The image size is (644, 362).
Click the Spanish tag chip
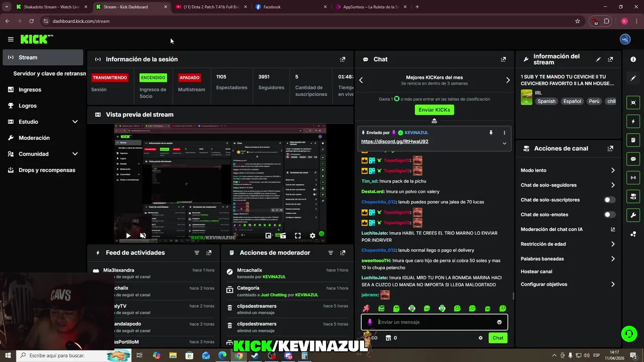coord(546,101)
